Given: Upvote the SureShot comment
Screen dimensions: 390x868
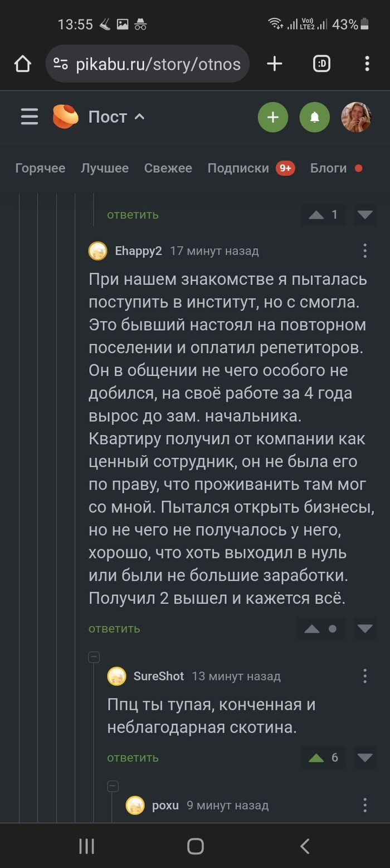Looking at the screenshot, I should click(316, 758).
